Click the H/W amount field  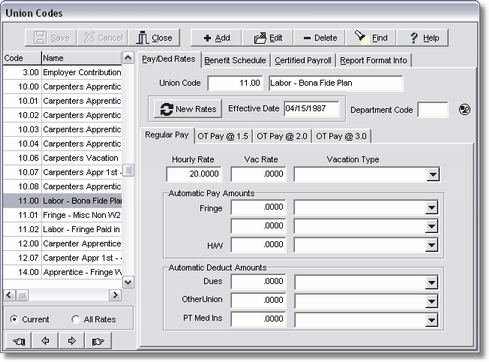(258, 245)
